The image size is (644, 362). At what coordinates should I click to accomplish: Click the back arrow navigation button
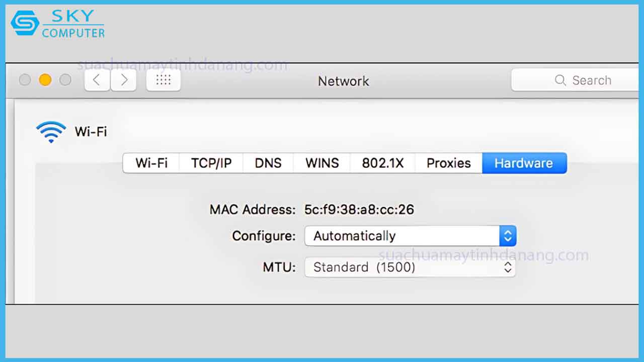(97, 80)
